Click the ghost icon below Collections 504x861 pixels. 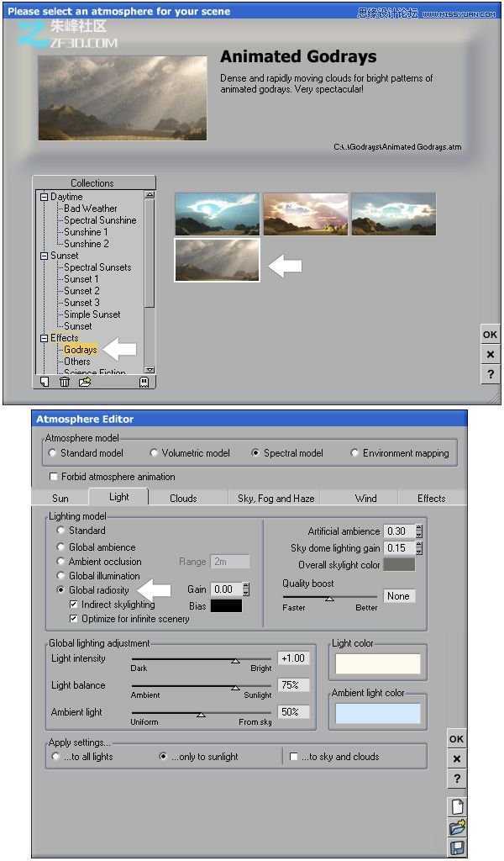[144, 382]
